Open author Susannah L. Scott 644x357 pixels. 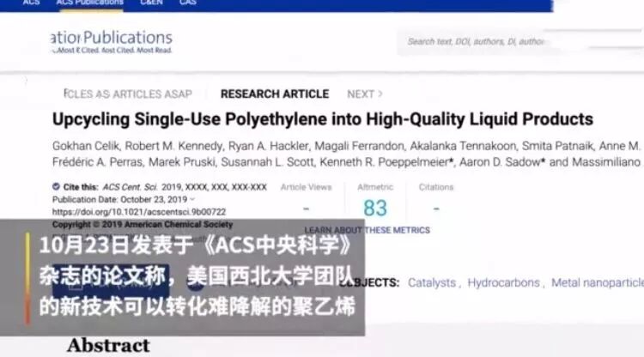pyautogui.click(x=267, y=162)
